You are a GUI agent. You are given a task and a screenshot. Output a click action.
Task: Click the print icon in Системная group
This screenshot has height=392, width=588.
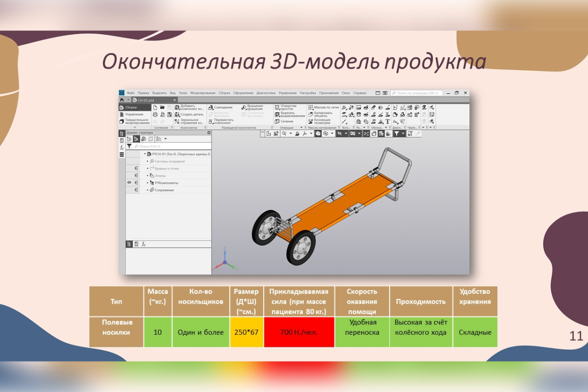(x=155, y=114)
